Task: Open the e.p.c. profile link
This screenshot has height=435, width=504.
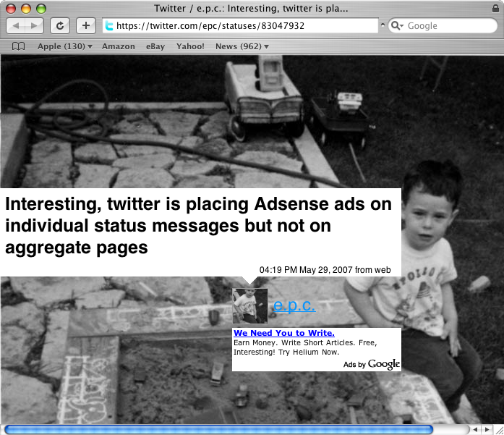Action: tap(294, 305)
